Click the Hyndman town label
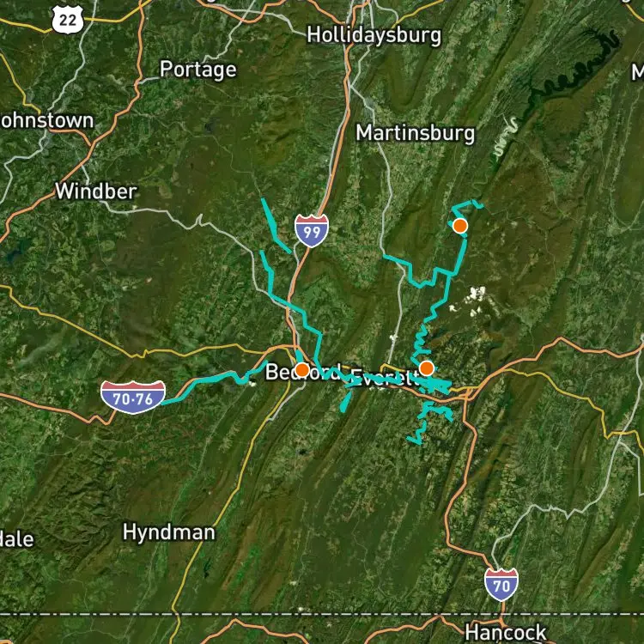The image size is (644, 644). pyautogui.click(x=169, y=532)
